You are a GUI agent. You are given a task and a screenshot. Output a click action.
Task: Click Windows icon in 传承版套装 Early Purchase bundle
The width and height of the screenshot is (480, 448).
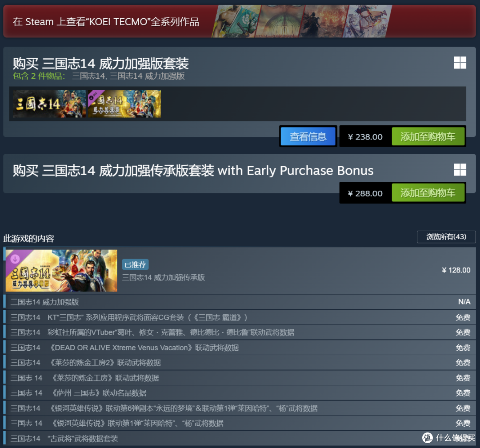(x=460, y=170)
